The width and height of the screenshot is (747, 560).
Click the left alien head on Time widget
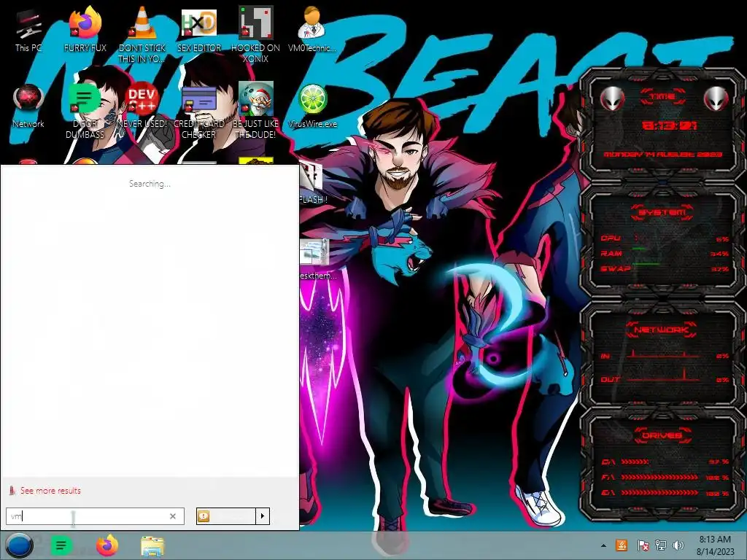click(612, 98)
